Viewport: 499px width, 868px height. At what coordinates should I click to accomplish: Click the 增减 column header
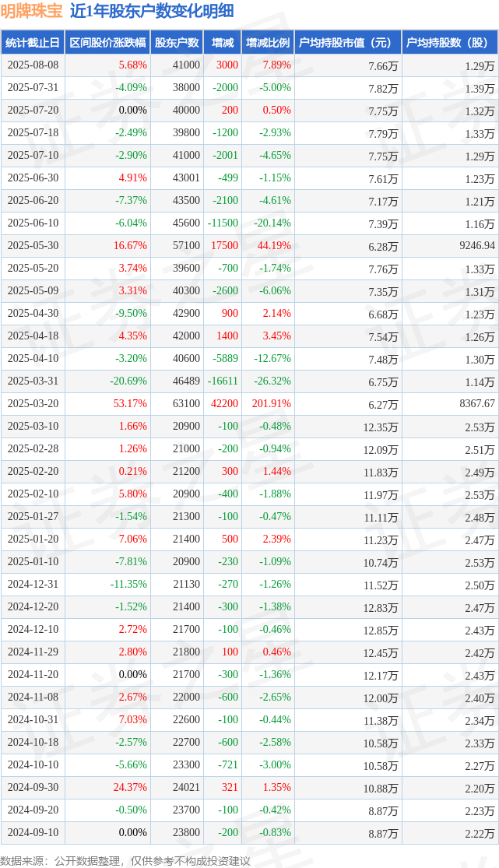(223, 43)
